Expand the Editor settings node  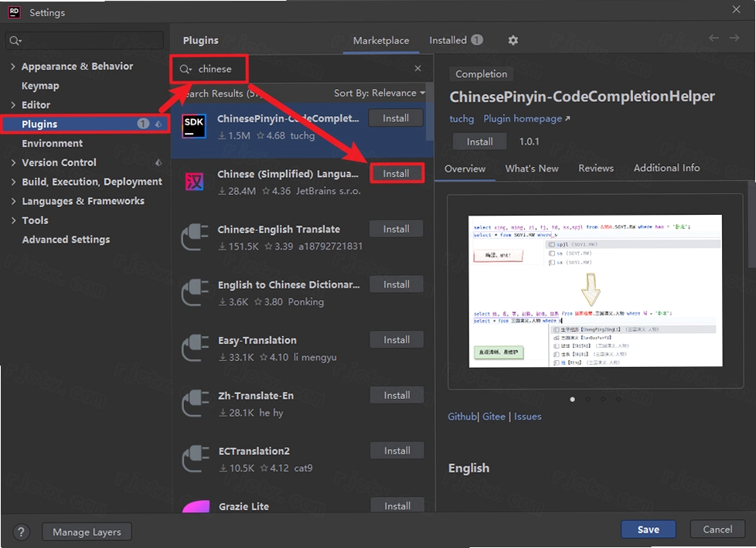point(13,105)
